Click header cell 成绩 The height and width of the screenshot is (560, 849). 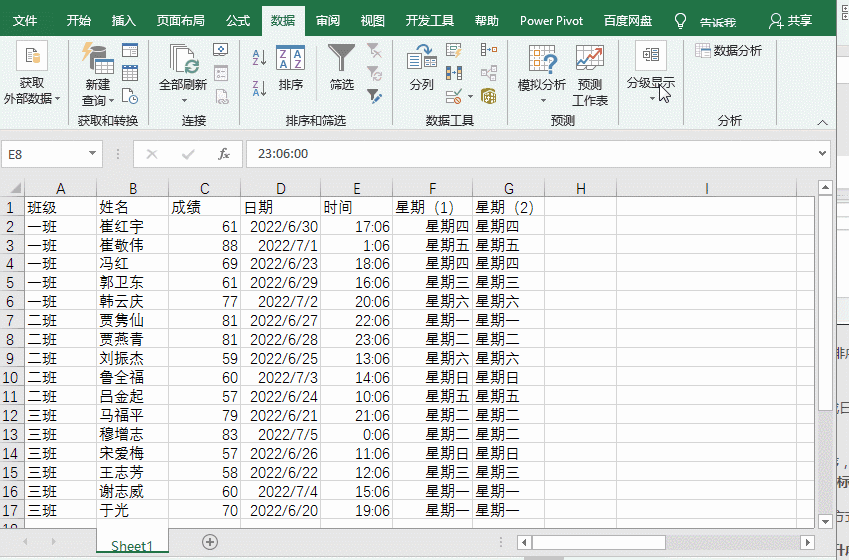click(x=205, y=207)
